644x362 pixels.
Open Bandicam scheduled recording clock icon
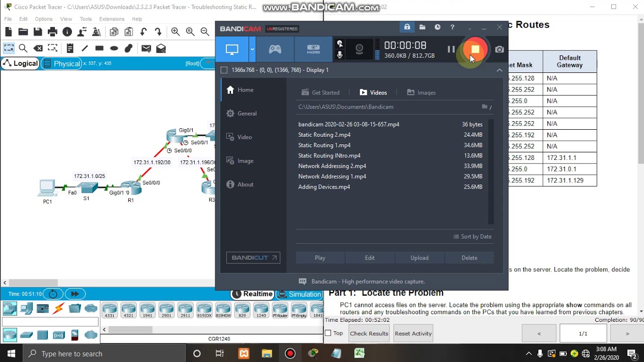pos(437,27)
